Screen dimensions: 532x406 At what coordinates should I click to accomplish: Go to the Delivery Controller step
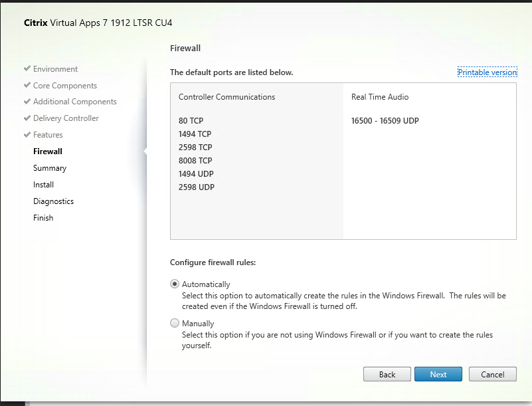pos(66,118)
